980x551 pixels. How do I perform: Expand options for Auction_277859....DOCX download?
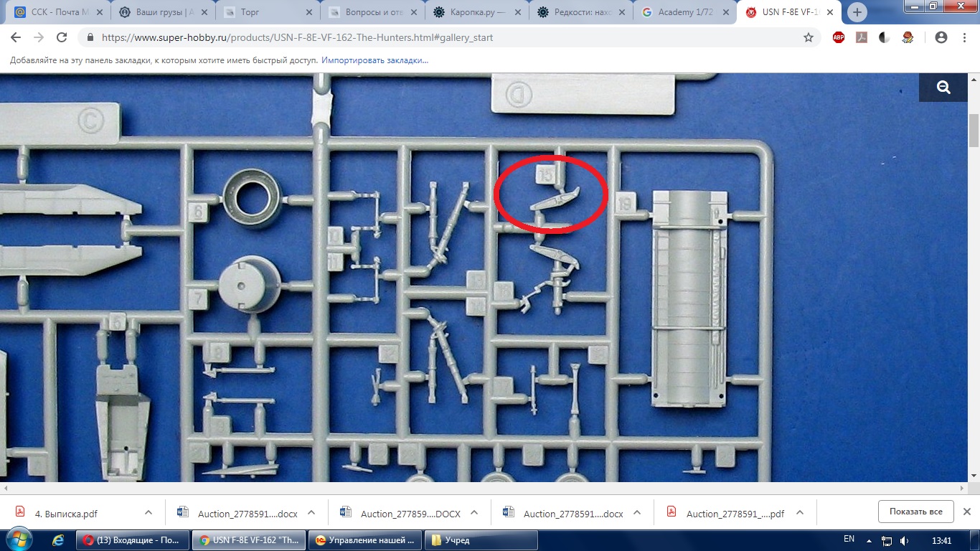tap(474, 513)
